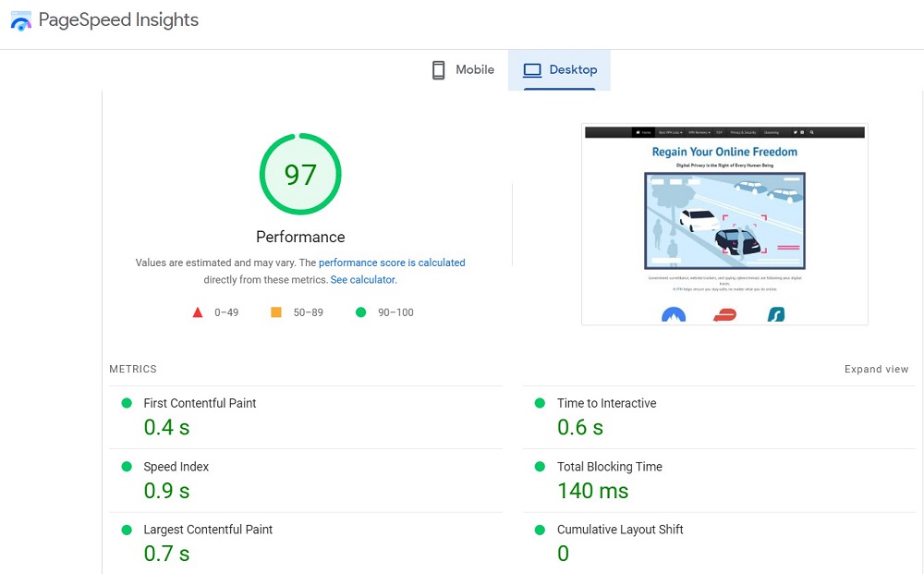
Task: Click the PageSpeed Insights logo icon
Action: click(x=20, y=21)
